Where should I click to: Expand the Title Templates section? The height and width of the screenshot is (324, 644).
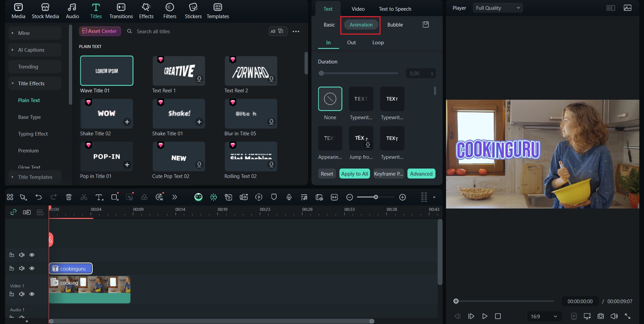coord(35,177)
